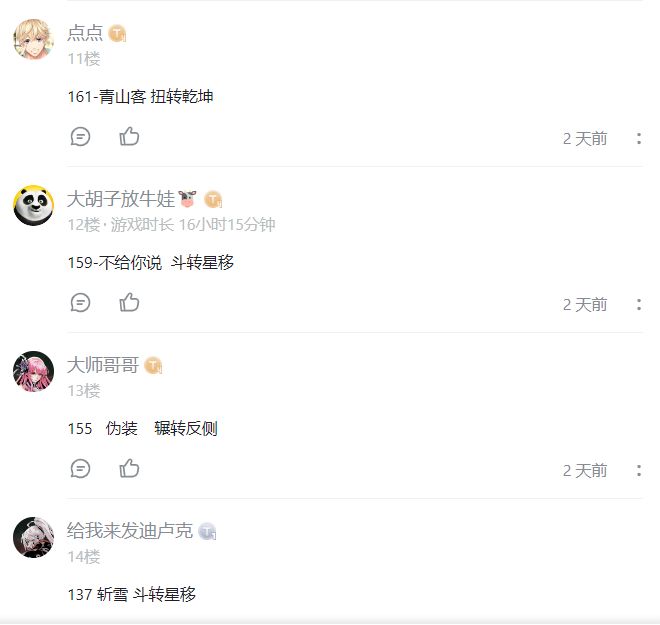The height and width of the screenshot is (625, 660).
Task: Click the silver badge beside 给我来发迪卢克
Action: [x=207, y=532]
